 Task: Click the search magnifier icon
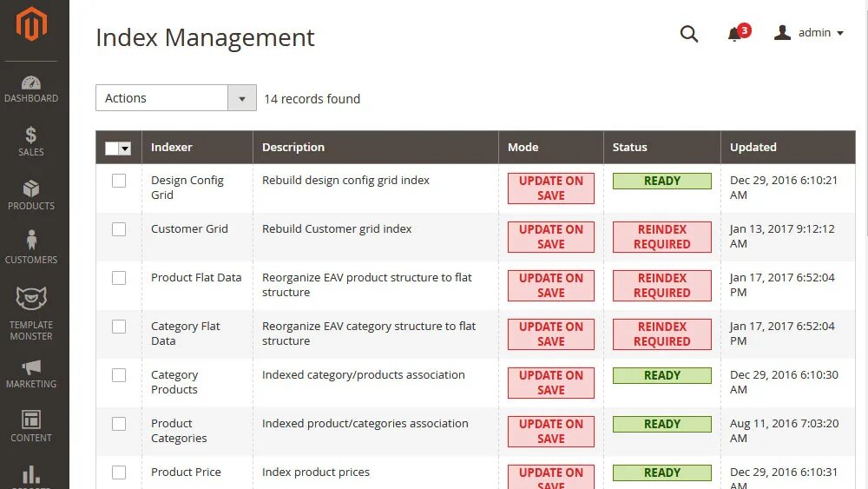688,33
